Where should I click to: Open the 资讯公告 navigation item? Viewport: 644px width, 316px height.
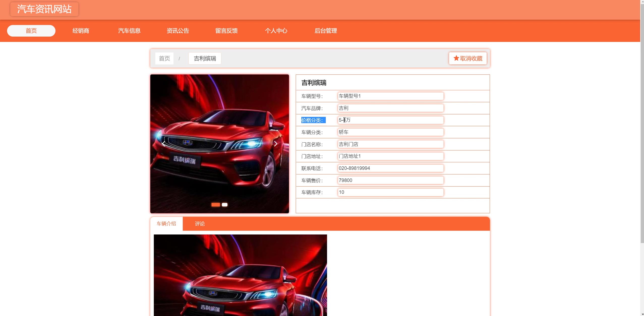[x=178, y=31]
